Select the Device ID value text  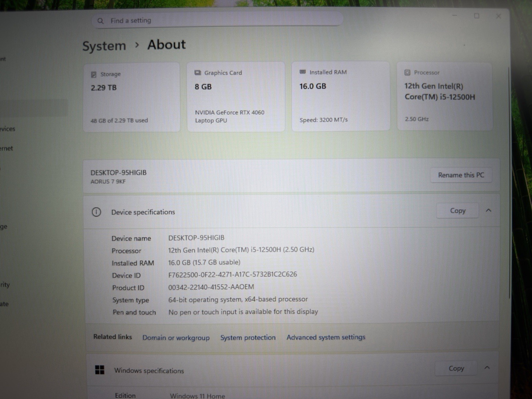point(232,275)
